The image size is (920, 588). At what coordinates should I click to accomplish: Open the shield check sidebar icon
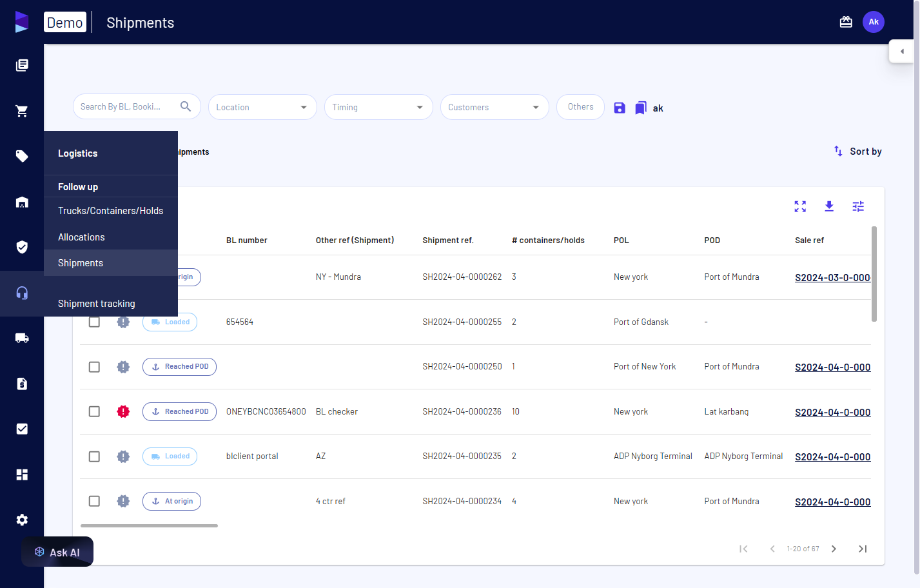pyautogui.click(x=22, y=247)
